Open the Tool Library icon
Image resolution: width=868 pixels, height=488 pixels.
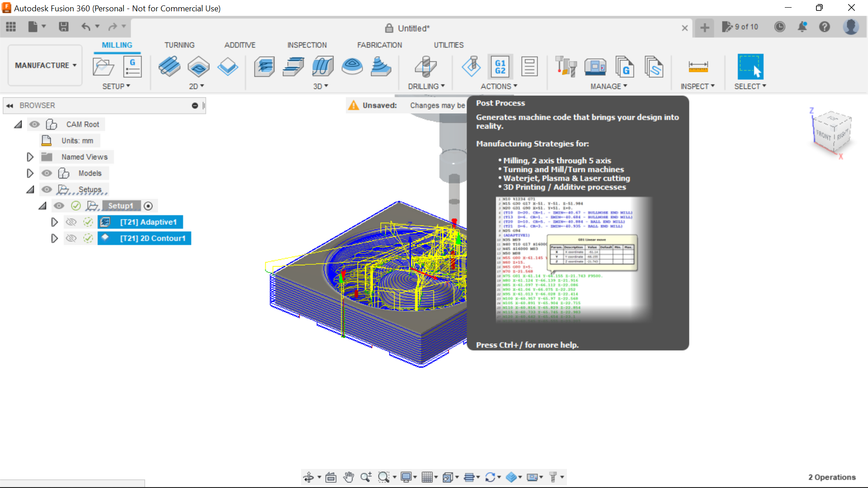point(566,67)
